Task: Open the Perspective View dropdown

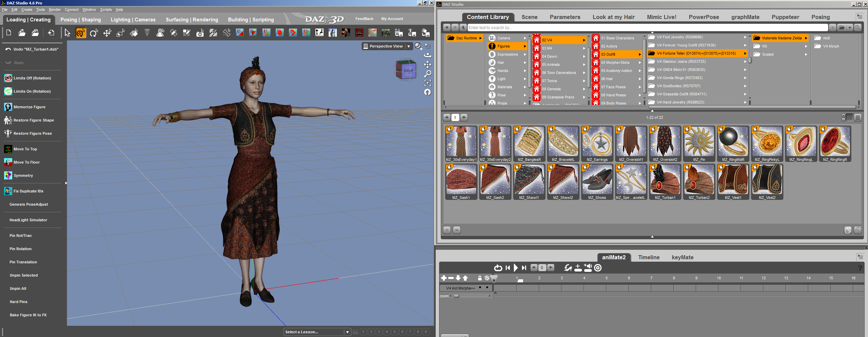Action: pyautogui.click(x=409, y=46)
